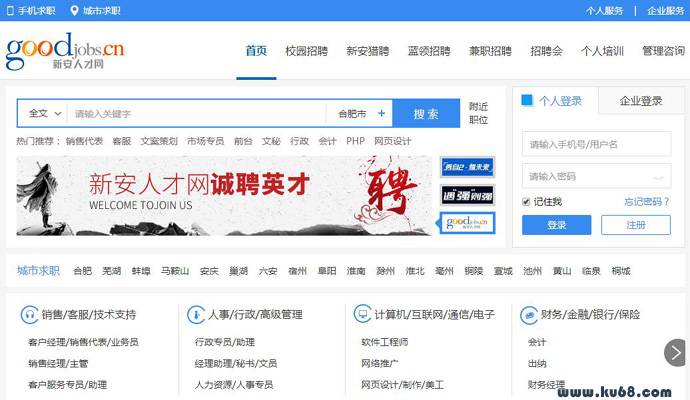Viewport: 690px width, 400px height.
Task: Open the 全文 search type dropdown
Action: [45, 114]
